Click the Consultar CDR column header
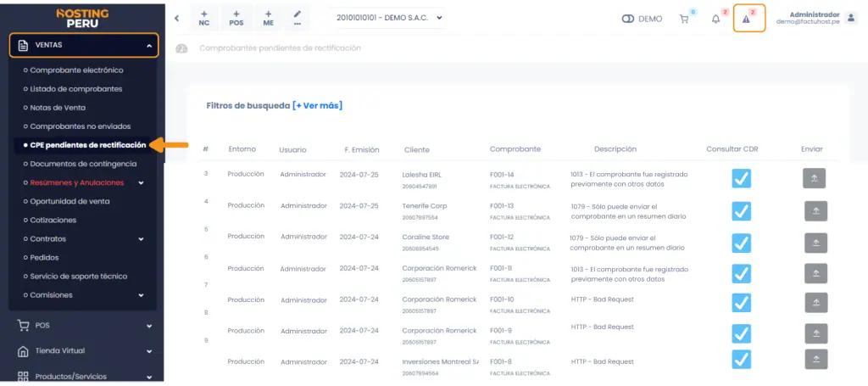This screenshot has width=868, height=386. (x=732, y=149)
